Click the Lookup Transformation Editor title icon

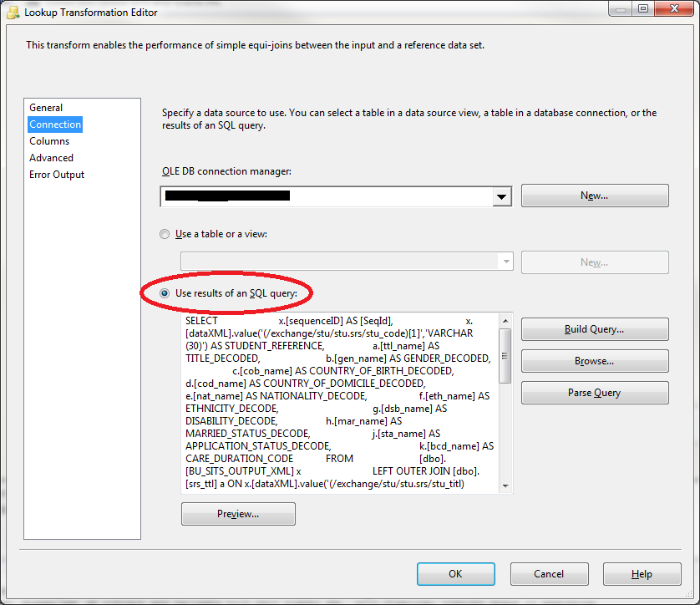point(11,12)
